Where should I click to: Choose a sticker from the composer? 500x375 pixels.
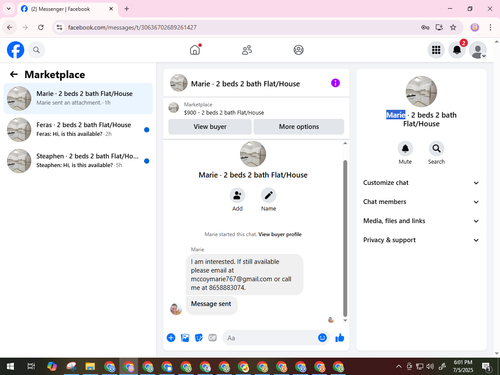[x=199, y=338]
